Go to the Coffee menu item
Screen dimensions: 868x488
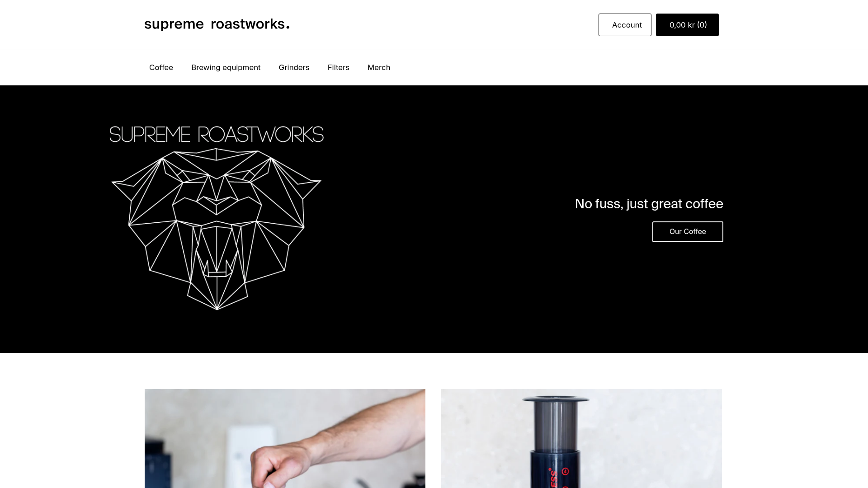161,67
